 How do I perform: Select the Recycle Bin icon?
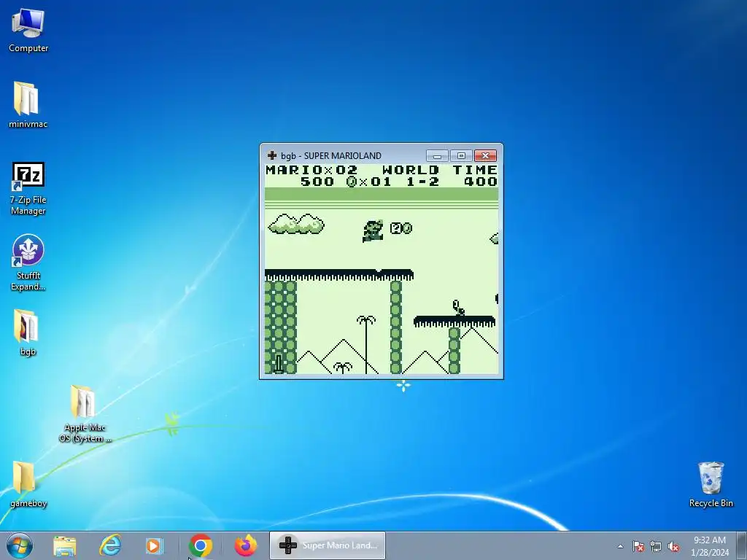(711, 484)
